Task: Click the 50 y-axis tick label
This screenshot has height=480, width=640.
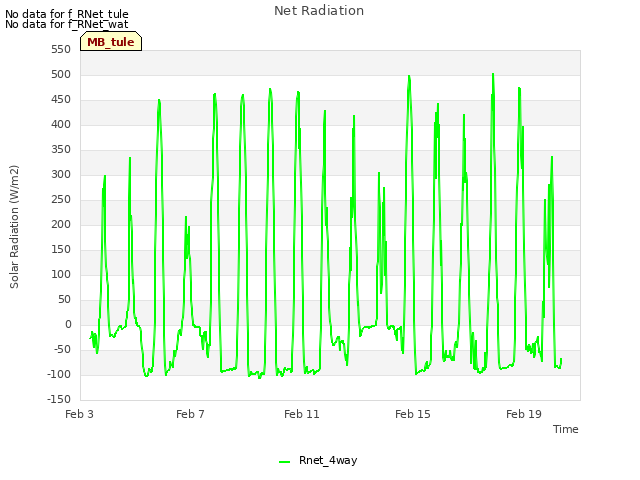Action: pos(64,299)
